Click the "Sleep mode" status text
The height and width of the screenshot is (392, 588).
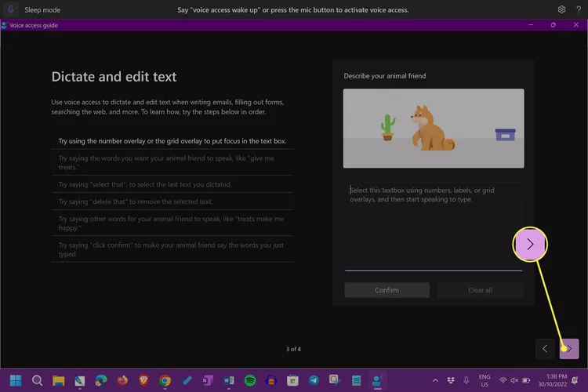(x=42, y=10)
